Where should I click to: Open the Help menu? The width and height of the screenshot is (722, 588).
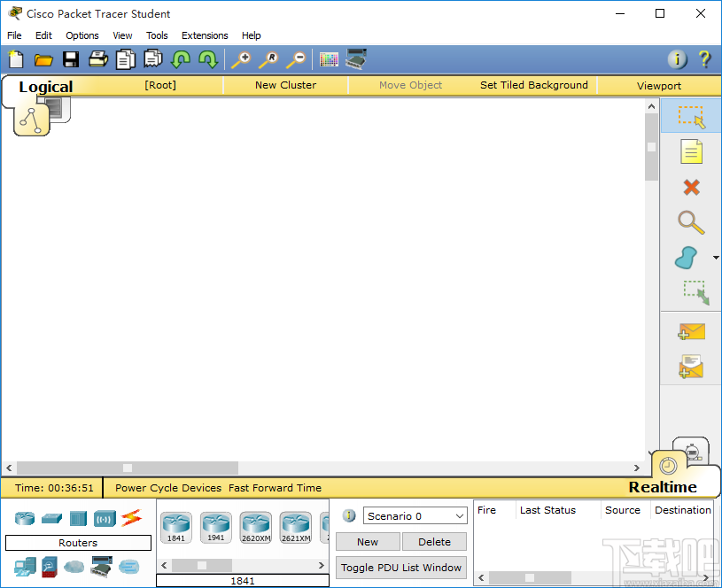252,35
